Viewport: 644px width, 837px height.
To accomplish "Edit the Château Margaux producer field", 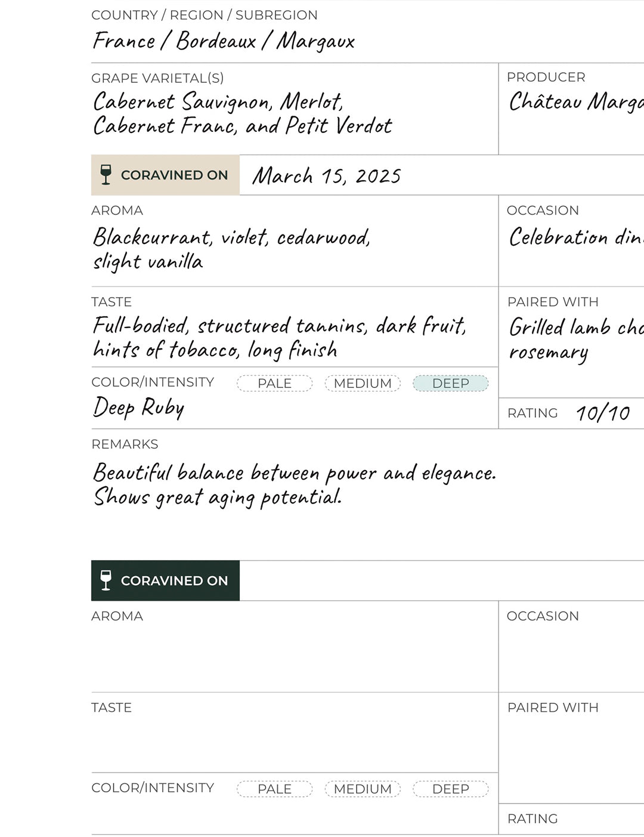I will (575, 102).
